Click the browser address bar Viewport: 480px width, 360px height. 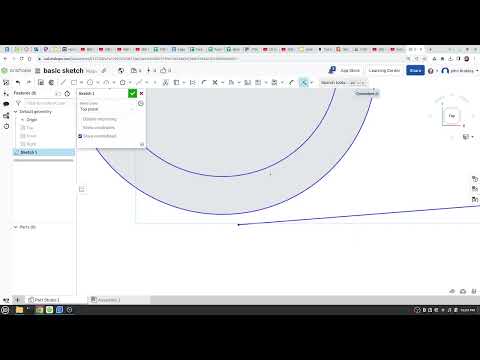coord(220,59)
